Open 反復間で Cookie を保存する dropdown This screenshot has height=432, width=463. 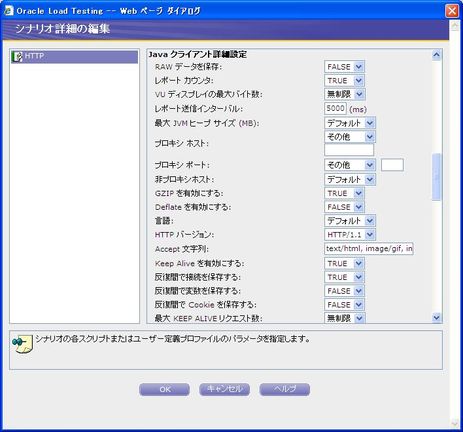point(345,305)
